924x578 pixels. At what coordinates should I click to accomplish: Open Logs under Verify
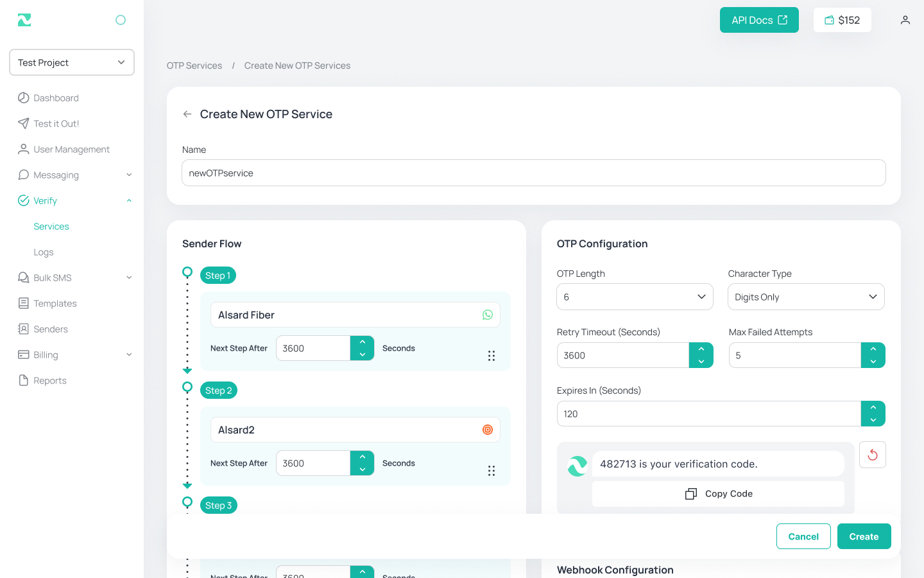click(44, 252)
